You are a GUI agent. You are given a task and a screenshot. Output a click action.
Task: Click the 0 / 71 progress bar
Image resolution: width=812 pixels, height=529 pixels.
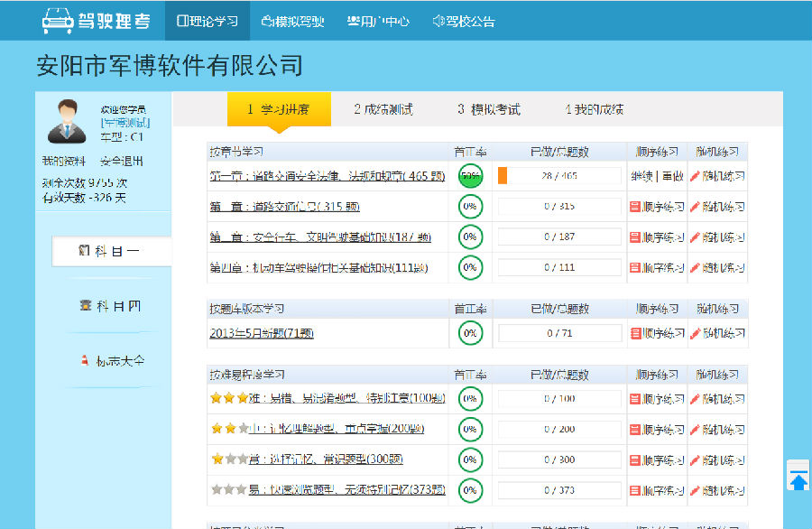(x=559, y=333)
